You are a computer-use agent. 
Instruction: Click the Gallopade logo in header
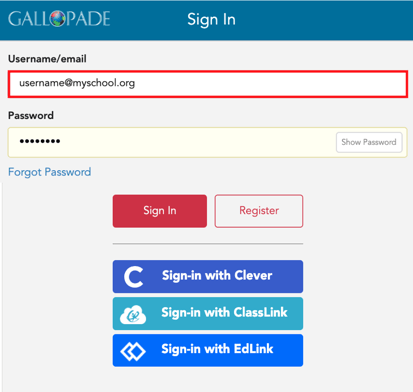(59, 19)
